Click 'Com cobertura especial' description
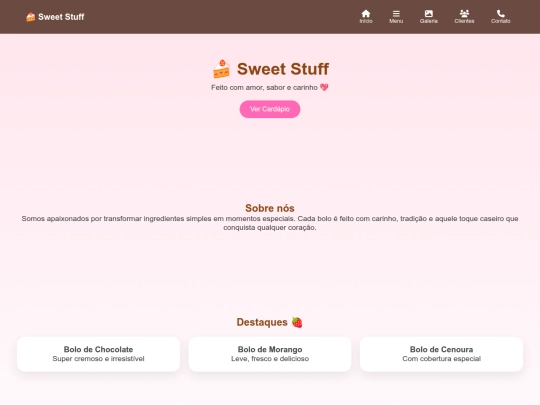This screenshot has height=405, width=540. point(441,359)
